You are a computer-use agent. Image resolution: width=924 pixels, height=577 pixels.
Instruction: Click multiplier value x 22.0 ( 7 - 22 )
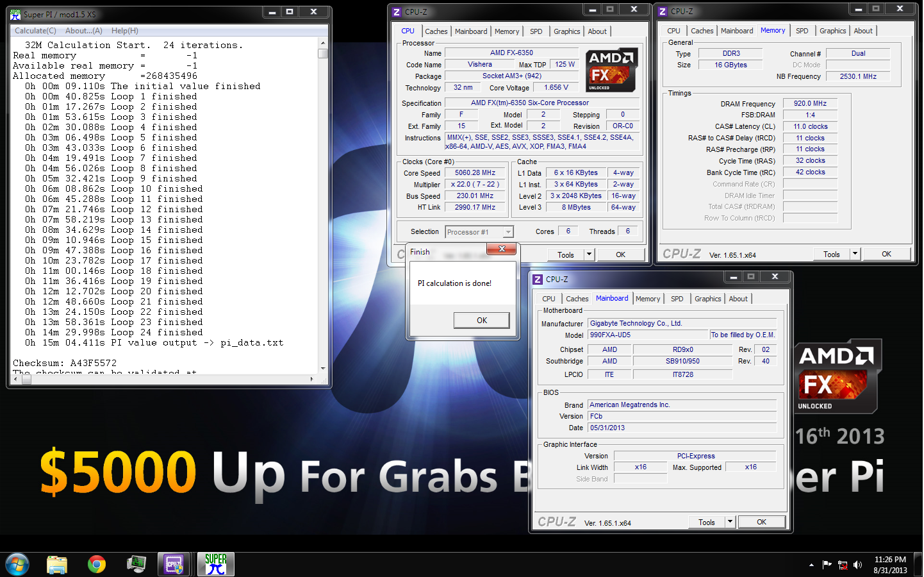click(475, 184)
